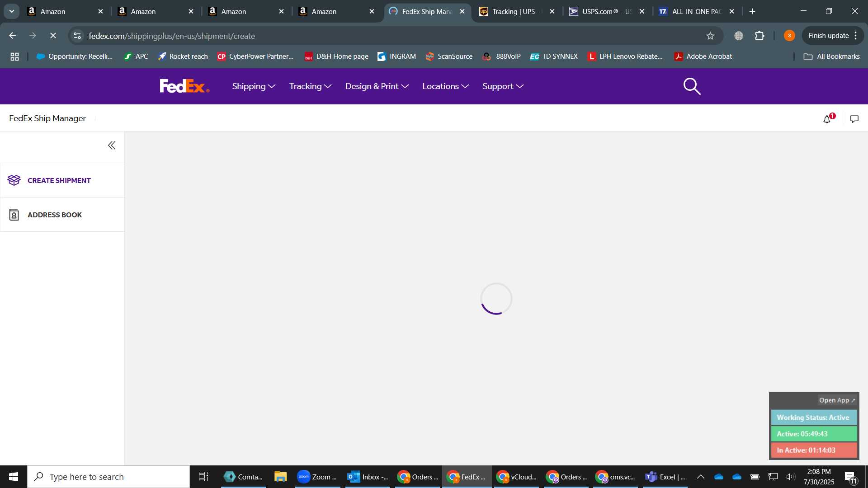View site information icon in address bar
Screen dimensions: 868x488
pyautogui.click(x=77, y=36)
